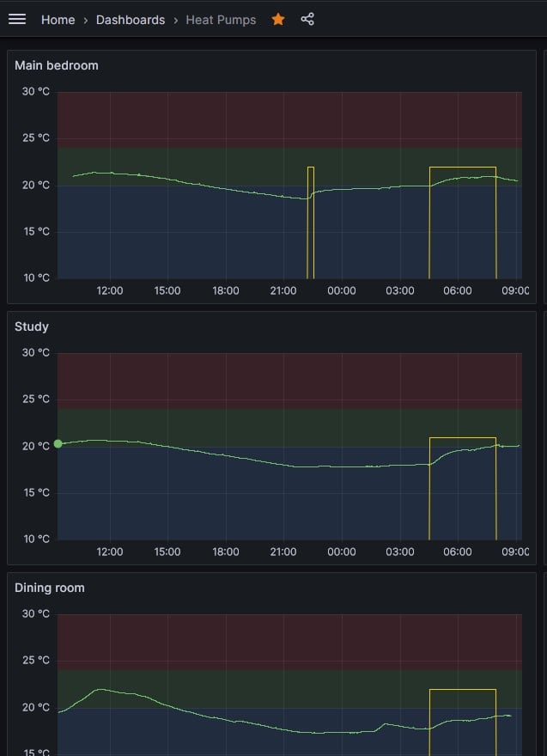Click Dining room 25 °C axis label
The width and height of the screenshot is (547, 756).
point(36,661)
